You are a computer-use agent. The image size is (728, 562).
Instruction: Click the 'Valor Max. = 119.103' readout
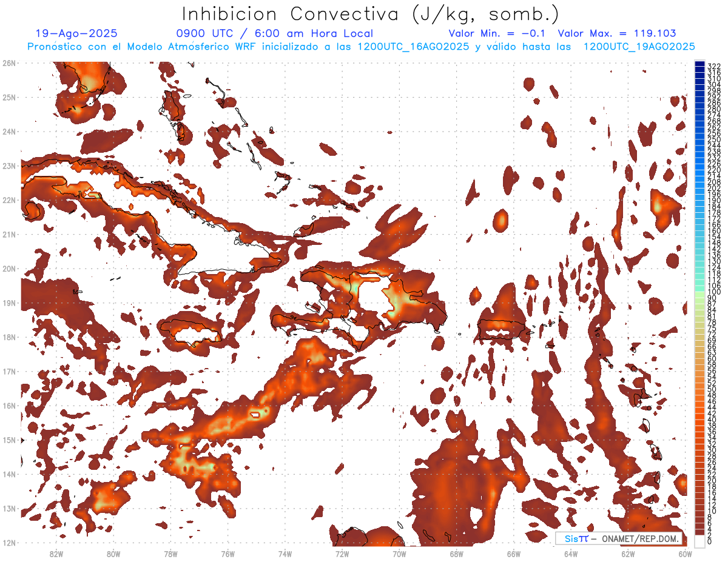(x=616, y=34)
